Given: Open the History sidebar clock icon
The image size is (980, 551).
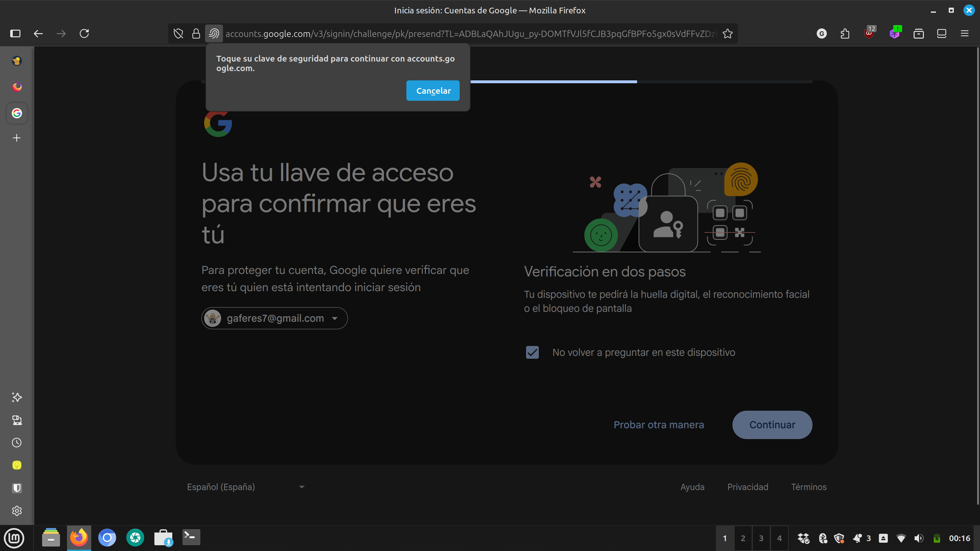Looking at the screenshot, I should pos(17,443).
